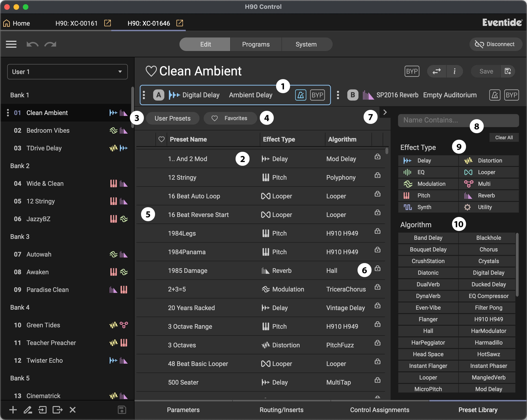Viewport: 527px width, 420px height.
Task: Open the Parameters tab
Action: [x=183, y=410]
